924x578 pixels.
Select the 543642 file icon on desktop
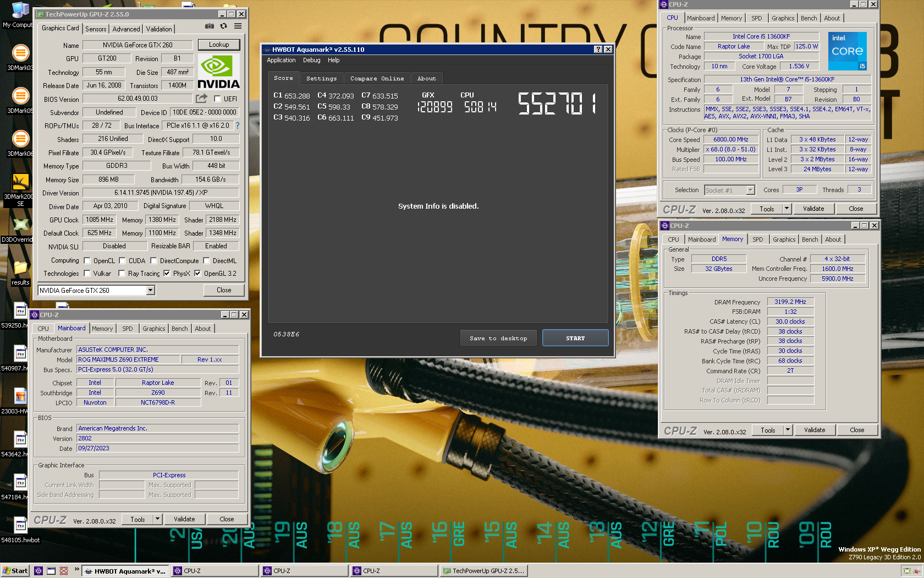20,440
